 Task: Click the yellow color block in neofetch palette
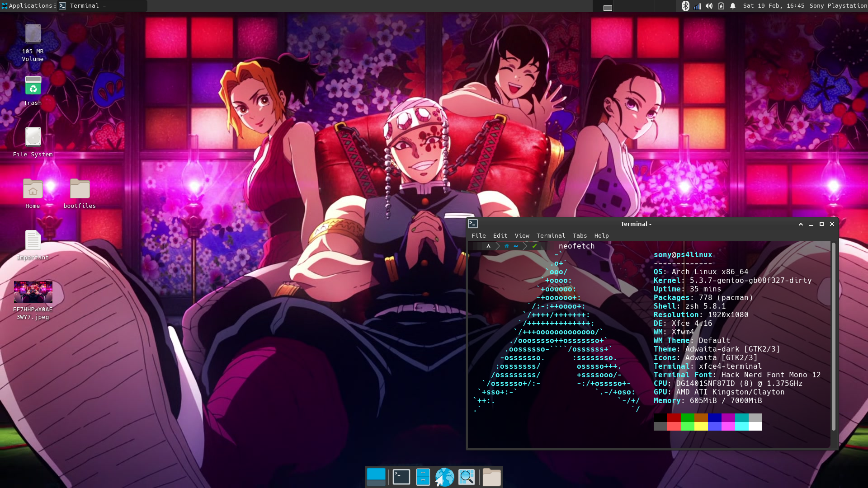point(701,426)
